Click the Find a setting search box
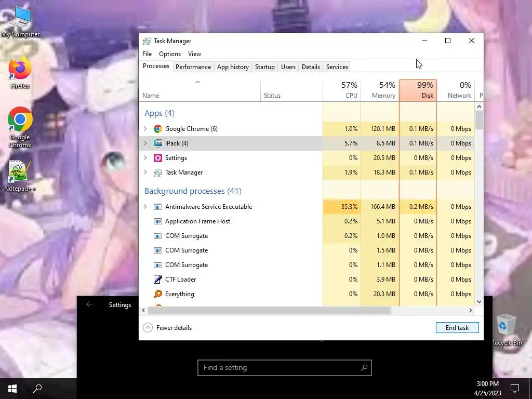The image size is (532, 399). click(285, 368)
